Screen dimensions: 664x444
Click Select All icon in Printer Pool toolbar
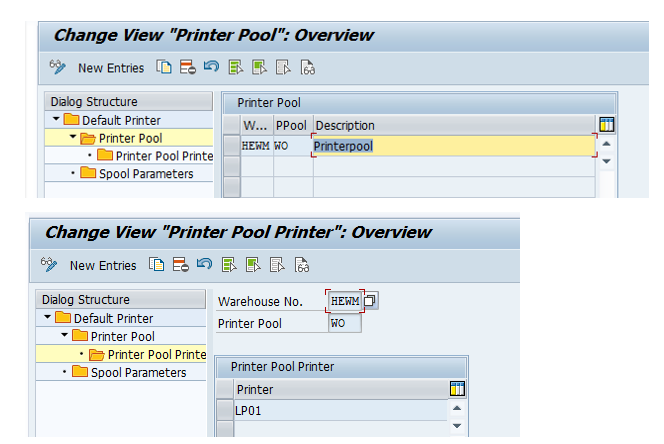click(235, 67)
